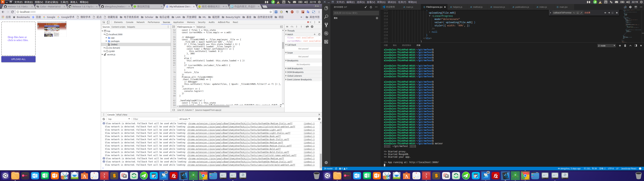Go to previous find match arrow
This screenshot has height=181, width=644.
coord(605,13)
